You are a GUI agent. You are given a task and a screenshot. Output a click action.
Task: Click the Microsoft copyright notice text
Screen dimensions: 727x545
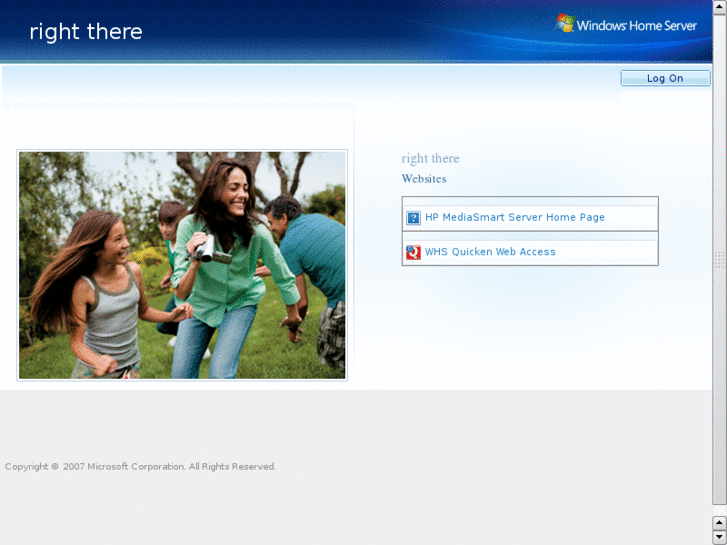(140, 467)
